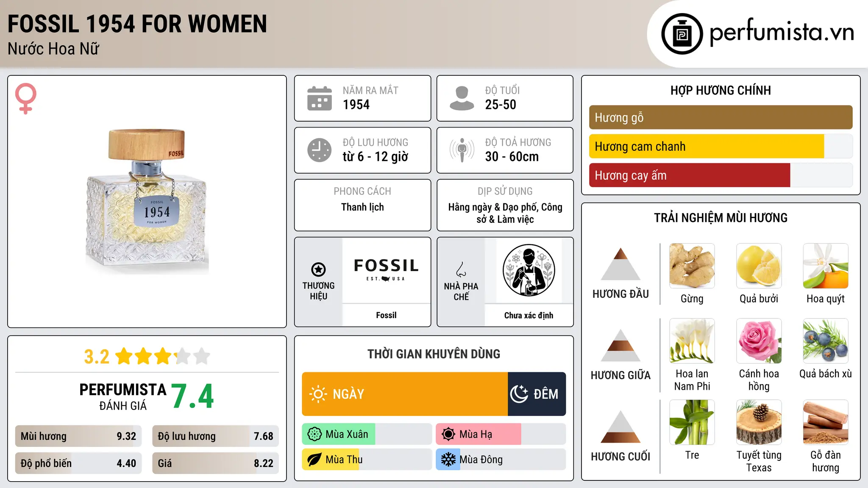Click the Mùa Thu season bar
This screenshot has width=868, height=488.
pos(367,460)
